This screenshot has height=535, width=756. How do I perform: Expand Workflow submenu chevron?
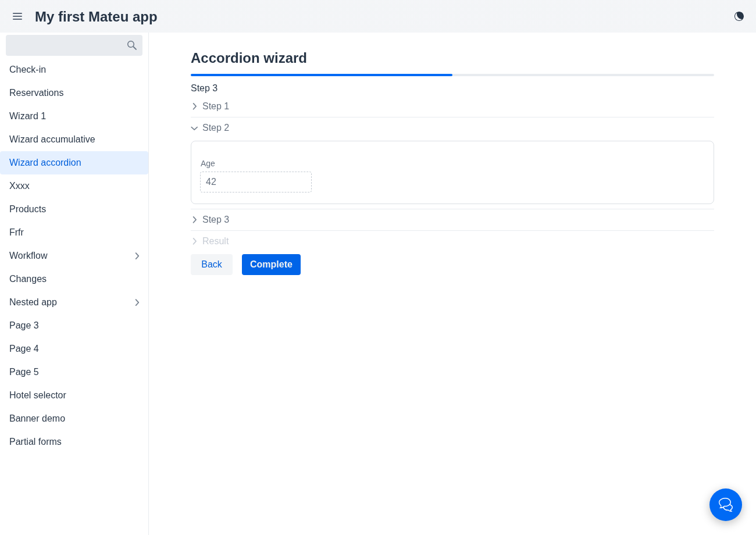point(137,256)
